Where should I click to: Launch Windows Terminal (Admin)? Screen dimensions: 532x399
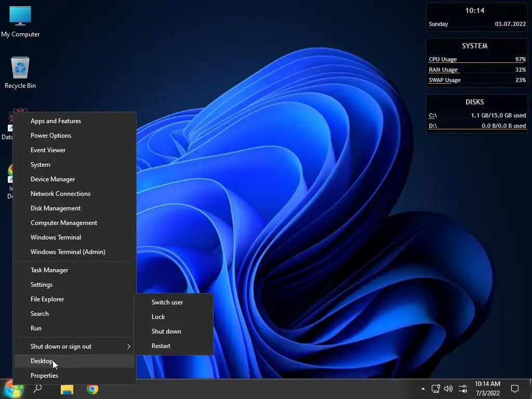75,252
